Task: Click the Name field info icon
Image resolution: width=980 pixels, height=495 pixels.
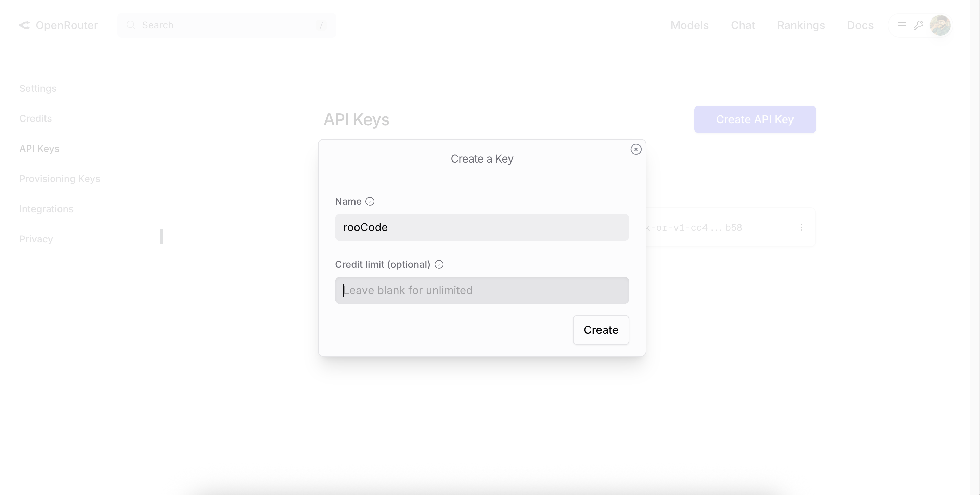Action: [x=370, y=201]
